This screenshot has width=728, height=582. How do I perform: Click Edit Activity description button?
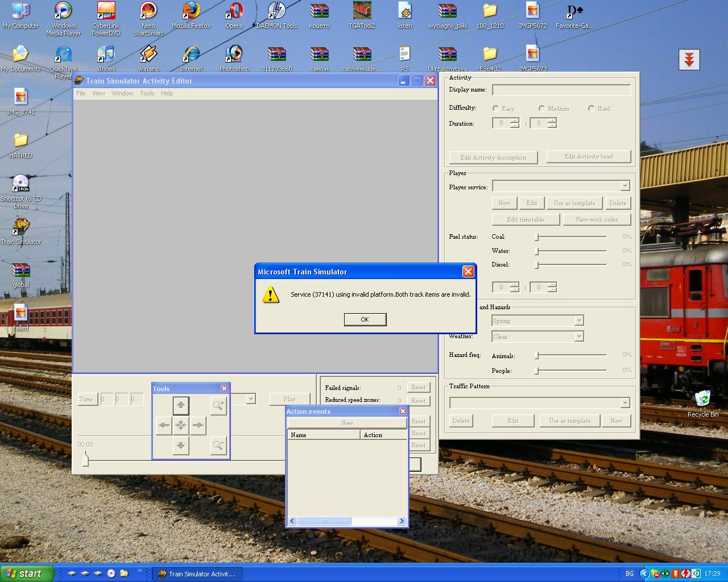point(493,157)
